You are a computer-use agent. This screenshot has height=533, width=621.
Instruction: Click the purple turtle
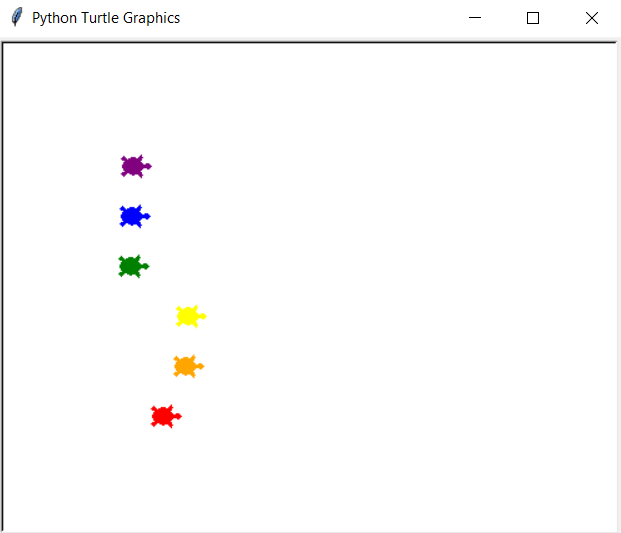point(133,166)
